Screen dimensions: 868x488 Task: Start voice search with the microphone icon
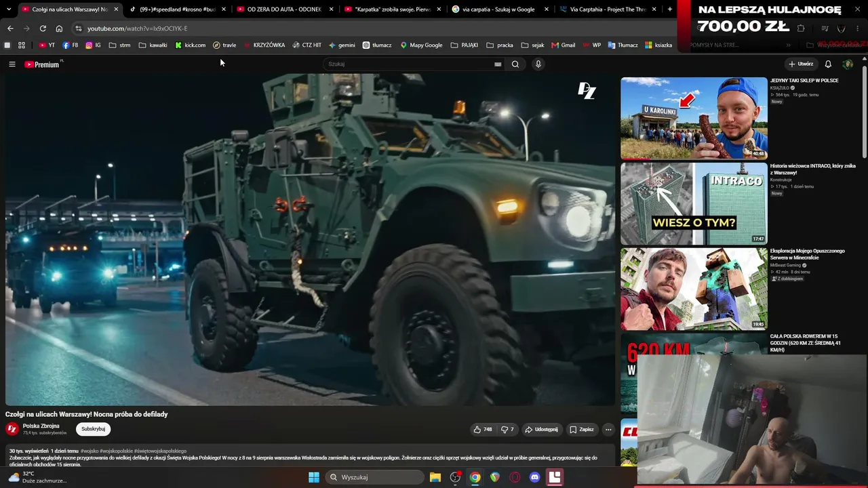tap(538, 64)
